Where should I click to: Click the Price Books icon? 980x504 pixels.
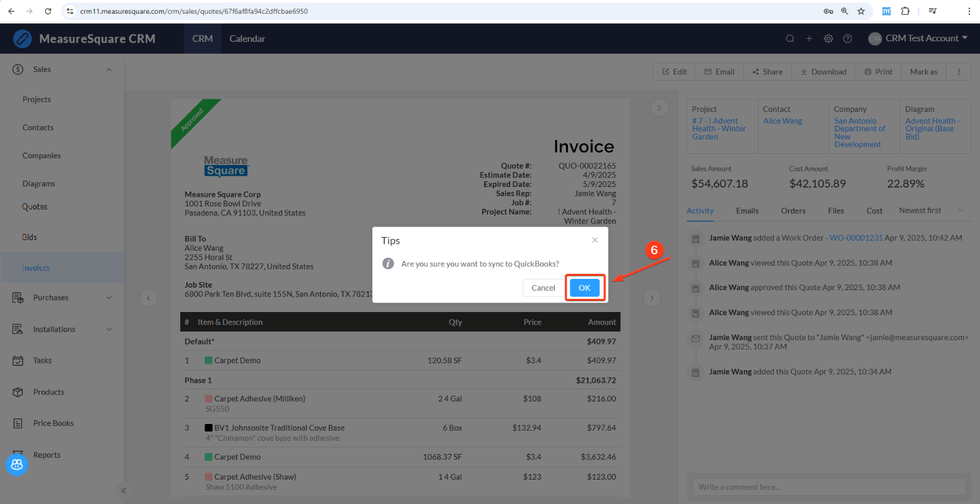coord(18,423)
